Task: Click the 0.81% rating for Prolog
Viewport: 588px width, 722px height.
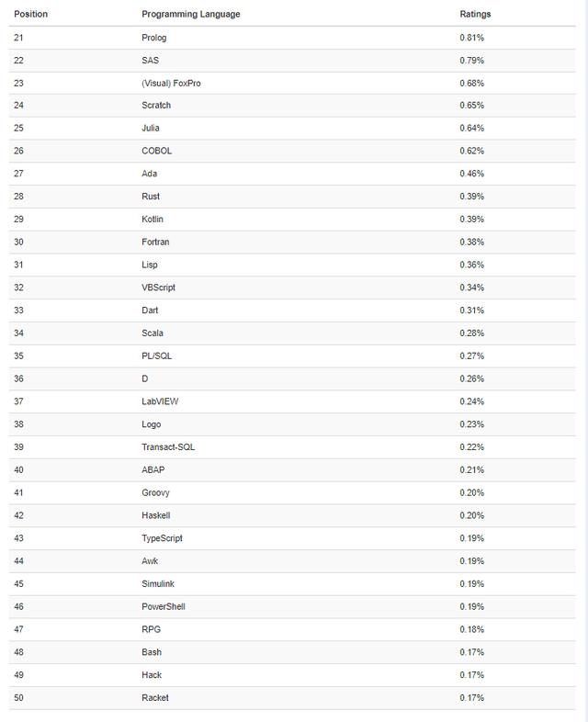Action: tap(471, 38)
